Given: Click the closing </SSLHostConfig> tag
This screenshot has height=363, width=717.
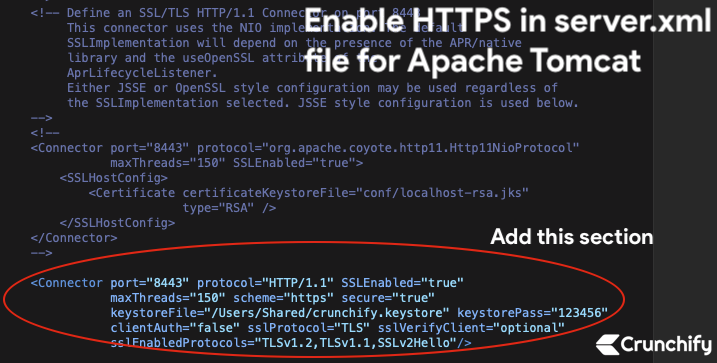Looking at the screenshot, I should [117, 223].
